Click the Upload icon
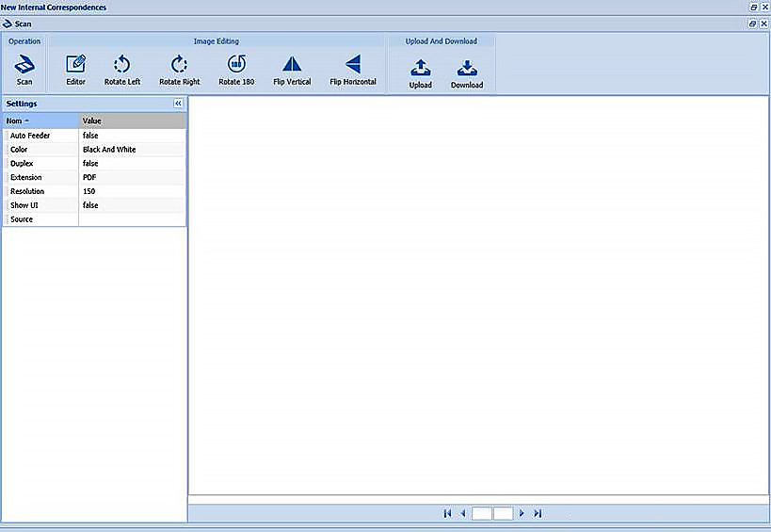The height and width of the screenshot is (532, 771). click(x=421, y=69)
